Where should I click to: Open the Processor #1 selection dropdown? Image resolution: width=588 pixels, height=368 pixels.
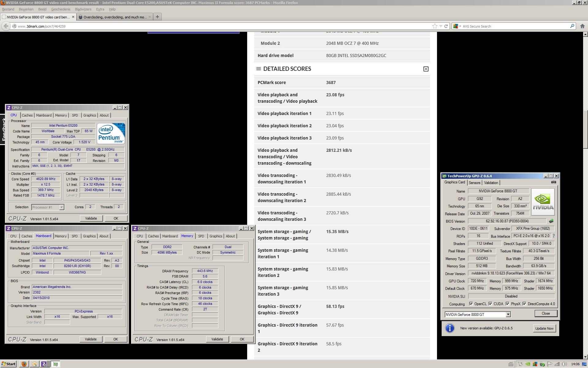click(62, 207)
